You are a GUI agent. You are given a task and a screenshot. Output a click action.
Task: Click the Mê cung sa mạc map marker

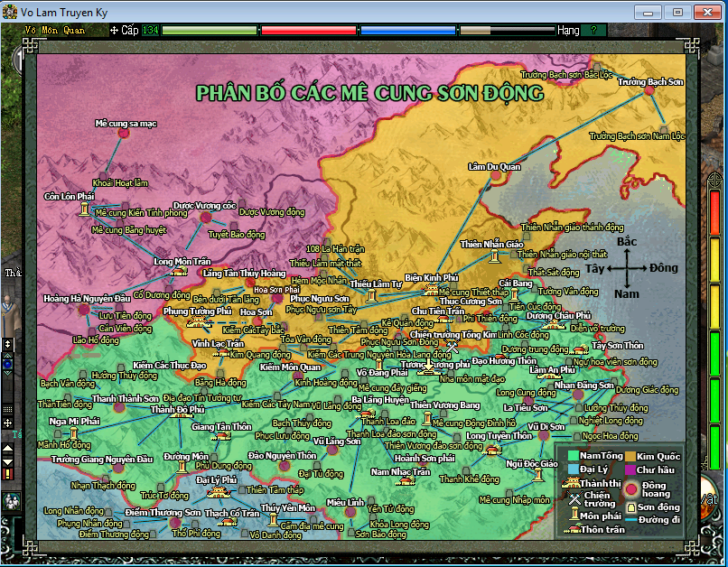pos(124,133)
